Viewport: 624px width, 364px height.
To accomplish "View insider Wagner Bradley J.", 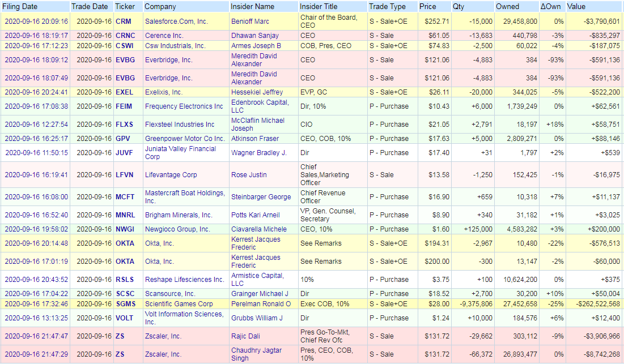I will [x=258, y=153].
